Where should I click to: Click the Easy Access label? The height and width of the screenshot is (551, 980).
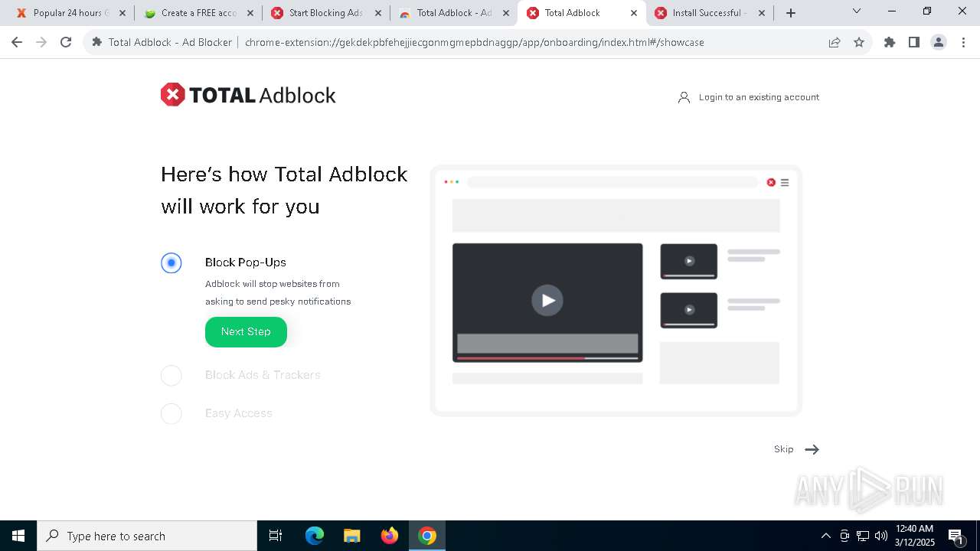click(x=239, y=413)
